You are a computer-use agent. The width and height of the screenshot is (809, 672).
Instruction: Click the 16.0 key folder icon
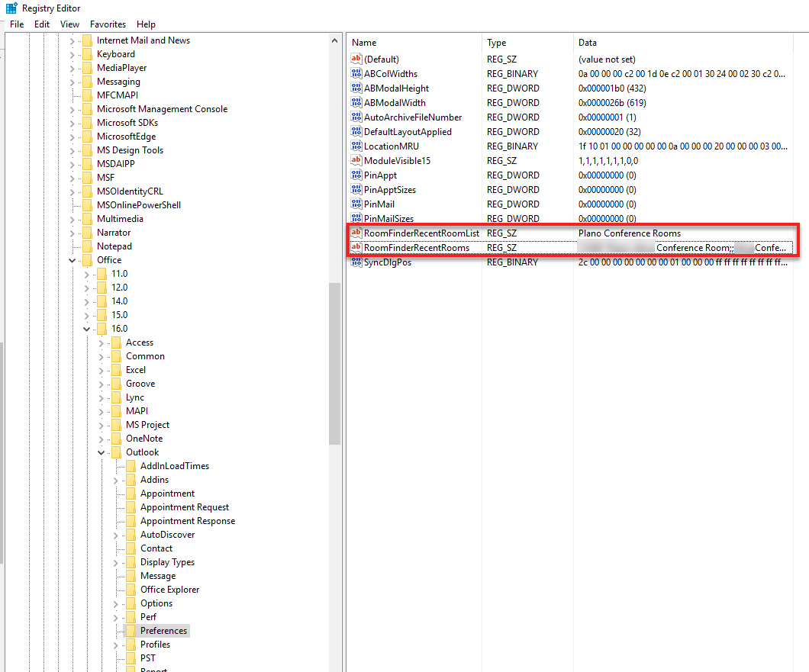pos(102,329)
